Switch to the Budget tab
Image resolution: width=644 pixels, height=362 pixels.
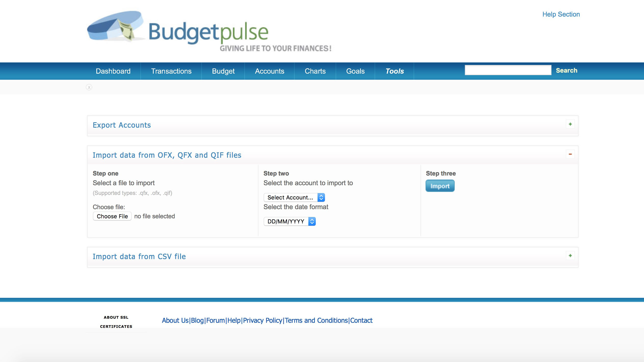[223, 71]
